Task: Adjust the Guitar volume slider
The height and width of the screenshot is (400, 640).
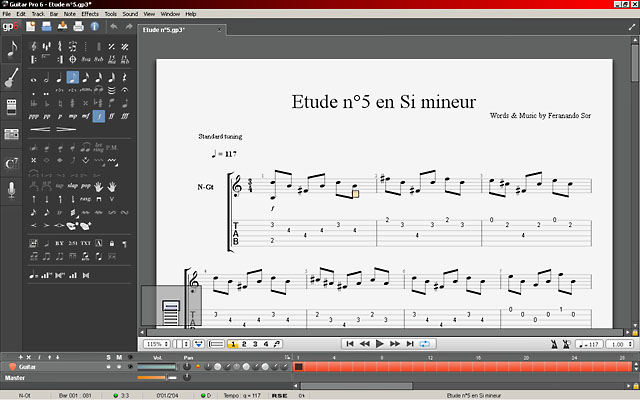Action: (x=158, y=367)
